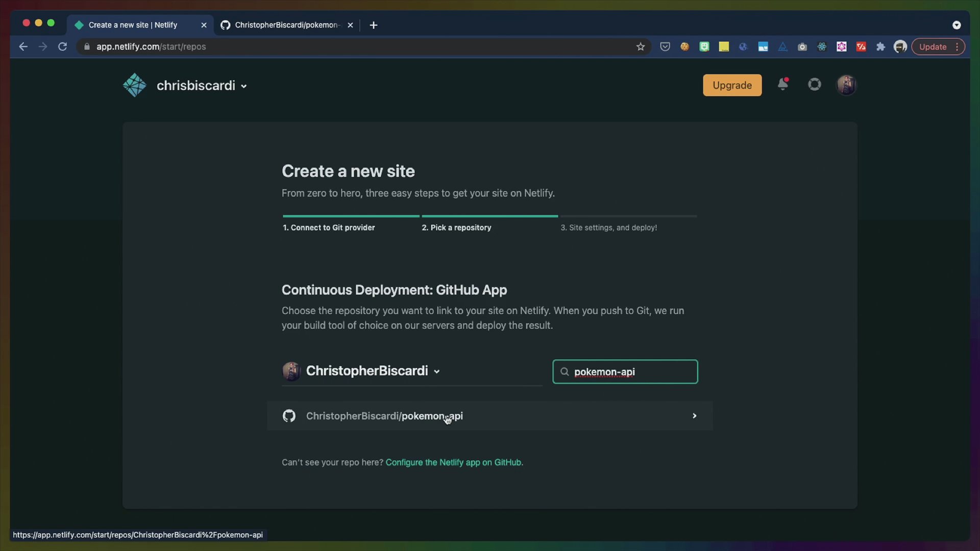This screenshot has width=980, height=551.
Task: Click the React DevTools extension icon
Action: [x=822, y=46]
